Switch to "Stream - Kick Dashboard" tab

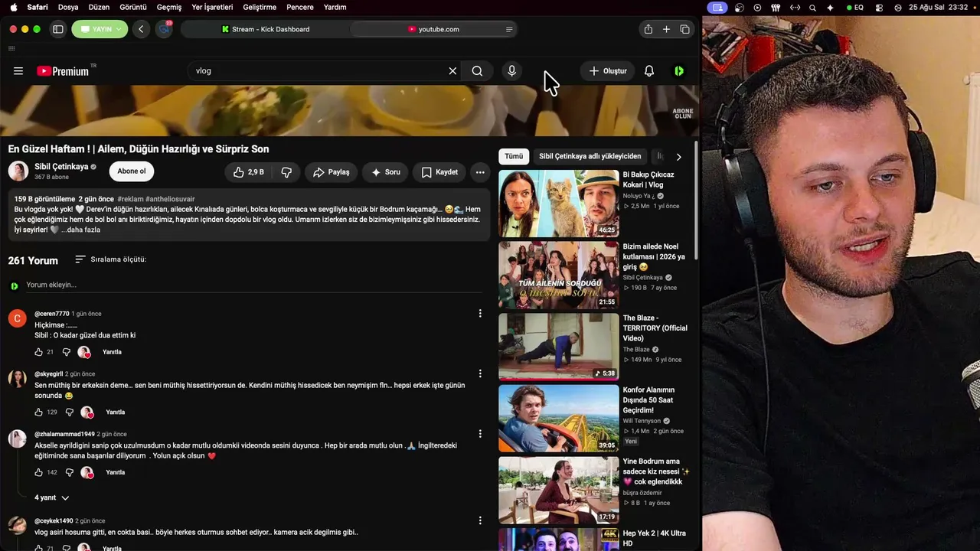[x=266, y=29]
